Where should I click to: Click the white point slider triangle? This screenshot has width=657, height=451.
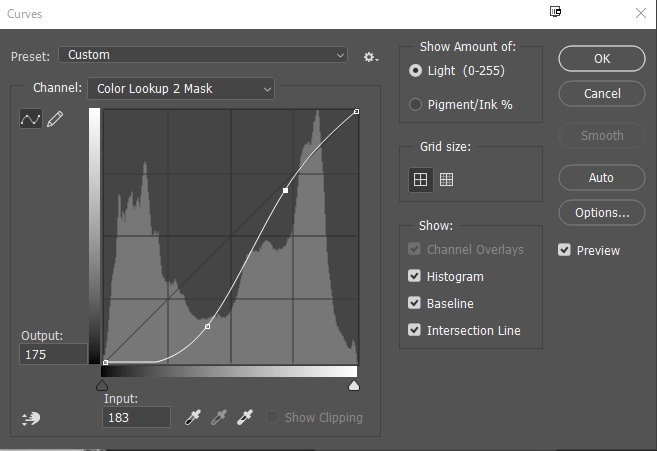(x=353, y=385)
